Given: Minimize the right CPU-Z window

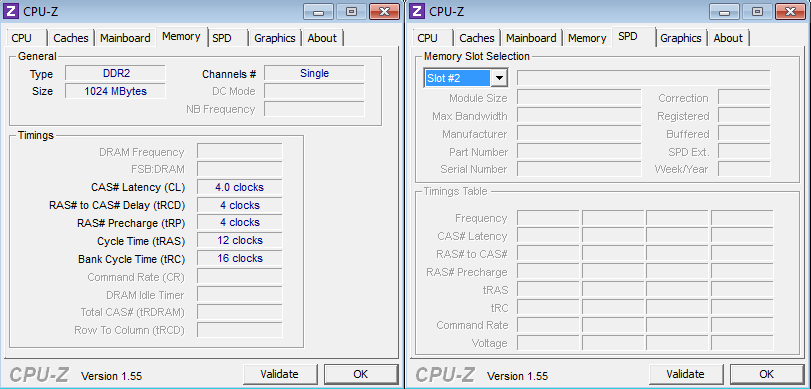Looking at the screenshot, I should pos(725,11).
